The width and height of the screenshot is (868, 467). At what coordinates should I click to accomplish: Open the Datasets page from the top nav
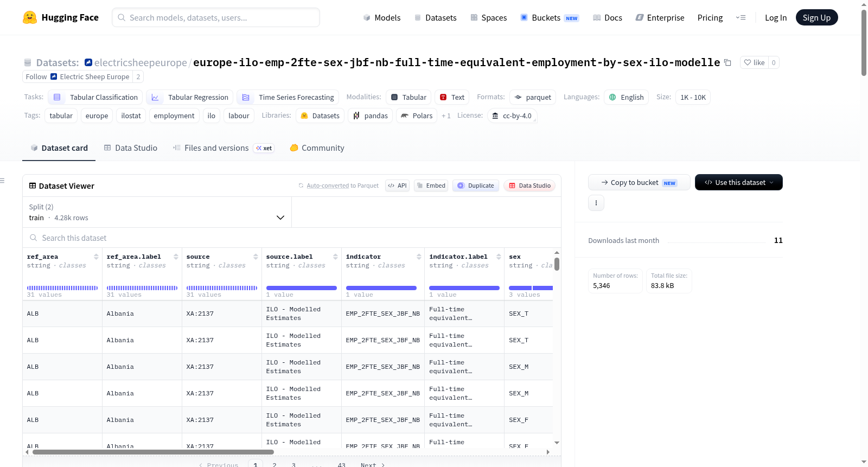pos(436,17)
